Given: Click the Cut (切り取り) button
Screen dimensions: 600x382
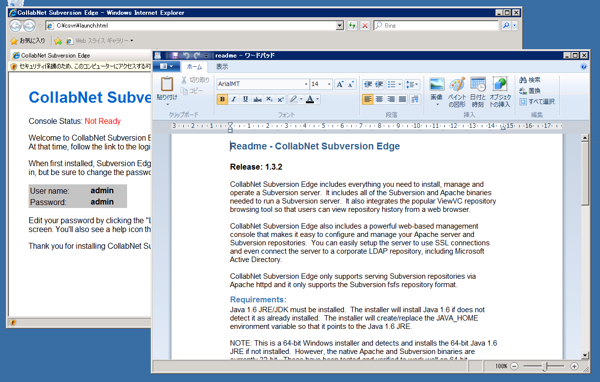Looking at the screenshot, I should click(x=195, y=80).
